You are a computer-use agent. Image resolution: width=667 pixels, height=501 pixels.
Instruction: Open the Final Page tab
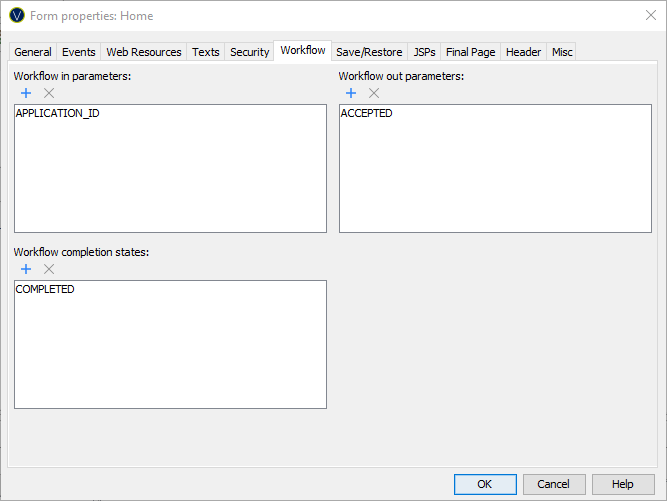(x=470, y=52)
